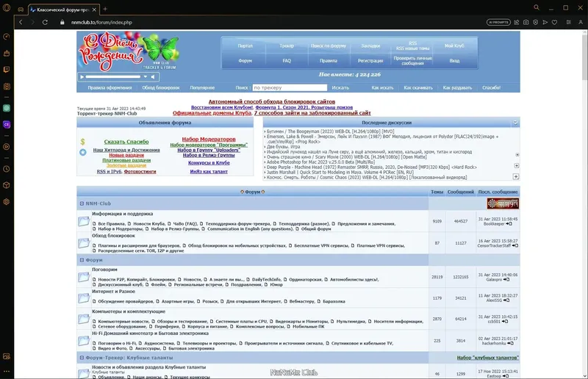The height and width of the screenshot is (379, 588).
Task: Open the edit page pencil icon
Action: (x=517, y=22)
